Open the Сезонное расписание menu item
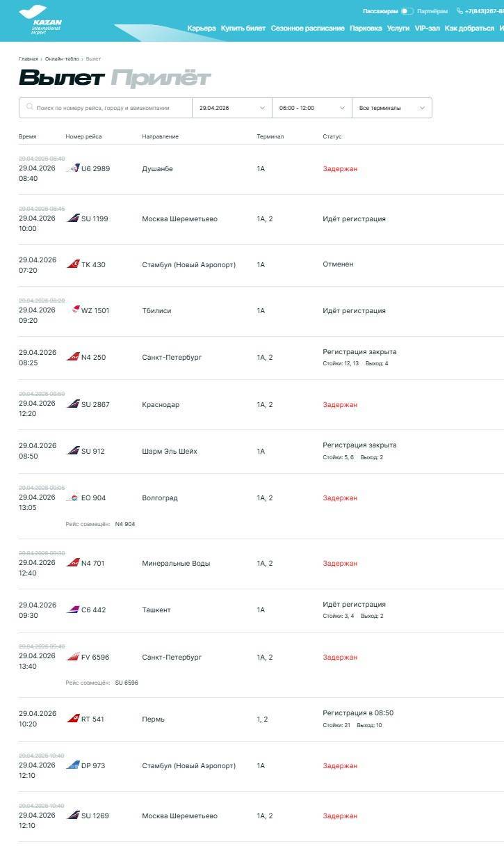 click(307, 29)
